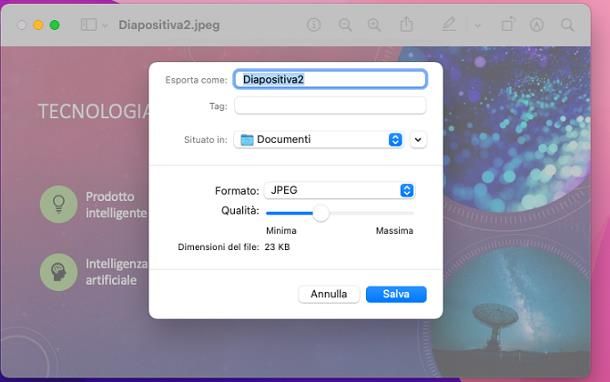Rotate the image with the rotate icon
The height and width of the screenshot is (382, 610).
508,25
